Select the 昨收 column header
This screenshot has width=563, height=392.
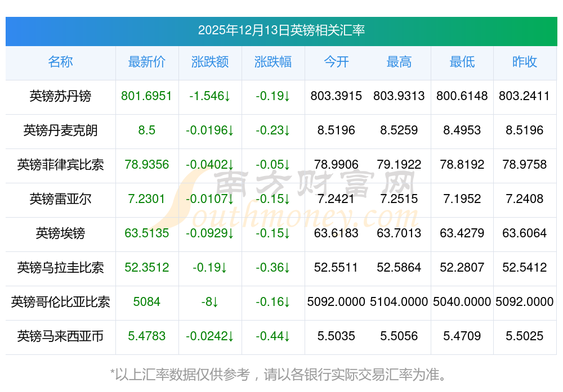pos(525,62)
